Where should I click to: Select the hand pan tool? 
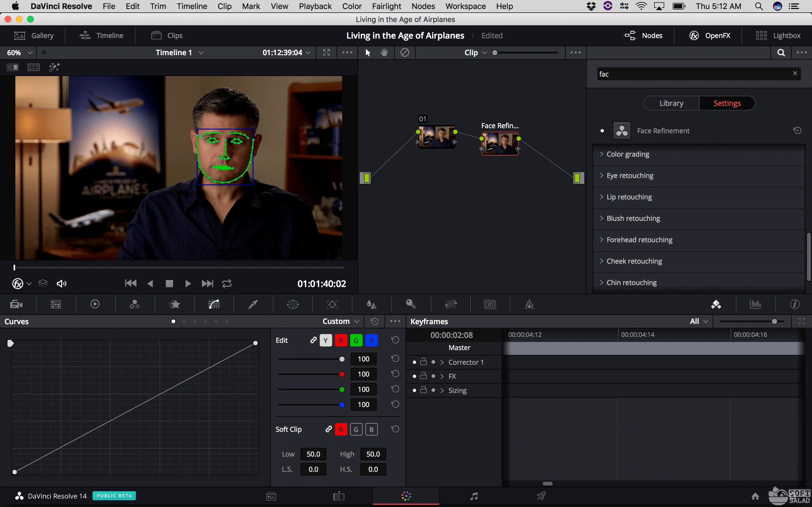[384, 53]
